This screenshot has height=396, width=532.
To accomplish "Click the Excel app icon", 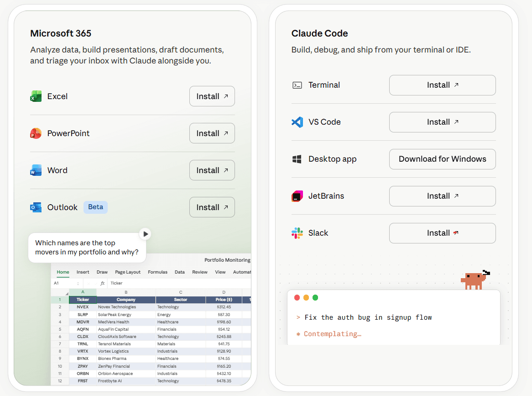I will tap(36, 96).
